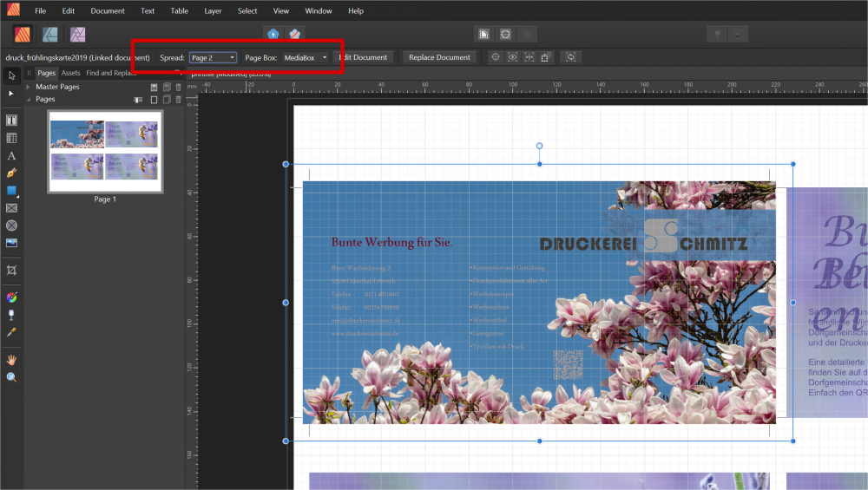Select the Node tool
The image size is (868, 490).
(x=11, y=94)
